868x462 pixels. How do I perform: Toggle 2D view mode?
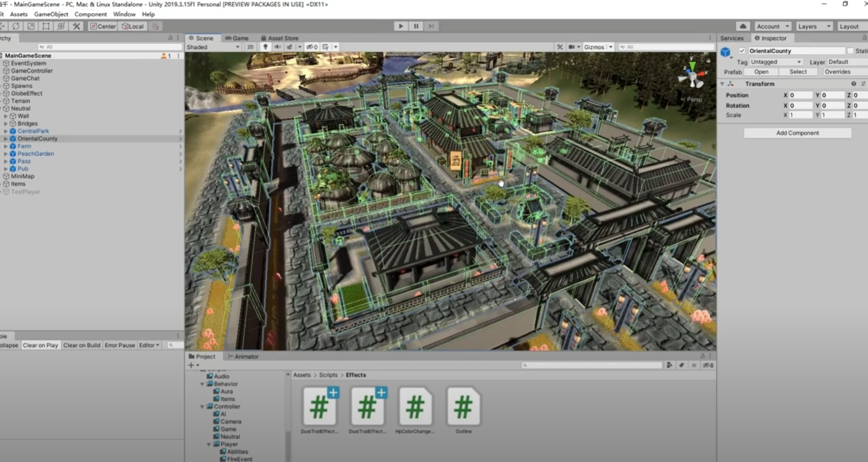250,47
